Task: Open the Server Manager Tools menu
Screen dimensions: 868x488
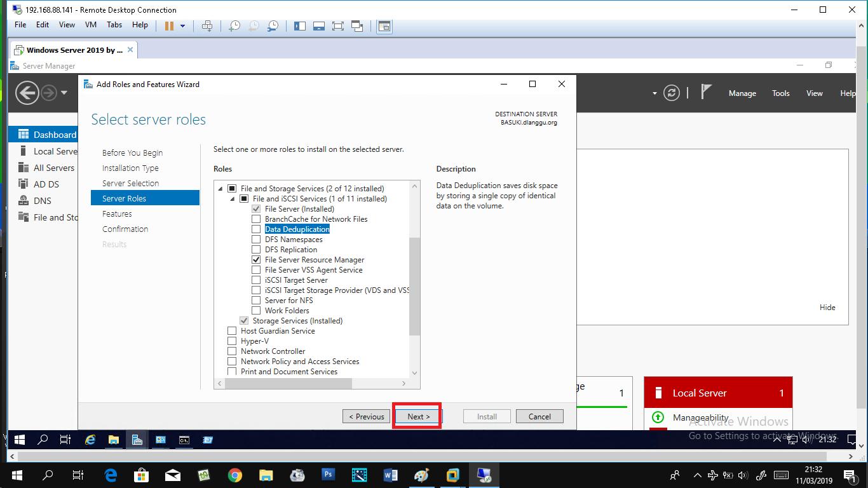Action: click(781, 93)
